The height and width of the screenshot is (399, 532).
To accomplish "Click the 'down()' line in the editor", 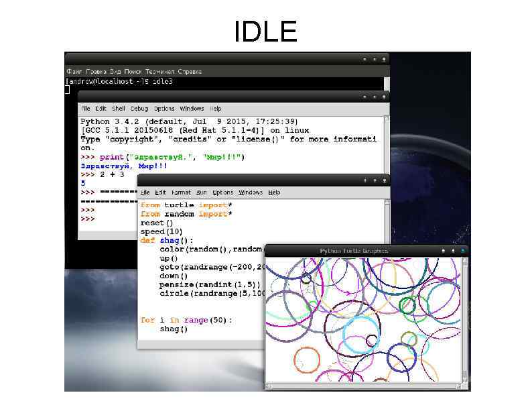I will tap(174, 276).
